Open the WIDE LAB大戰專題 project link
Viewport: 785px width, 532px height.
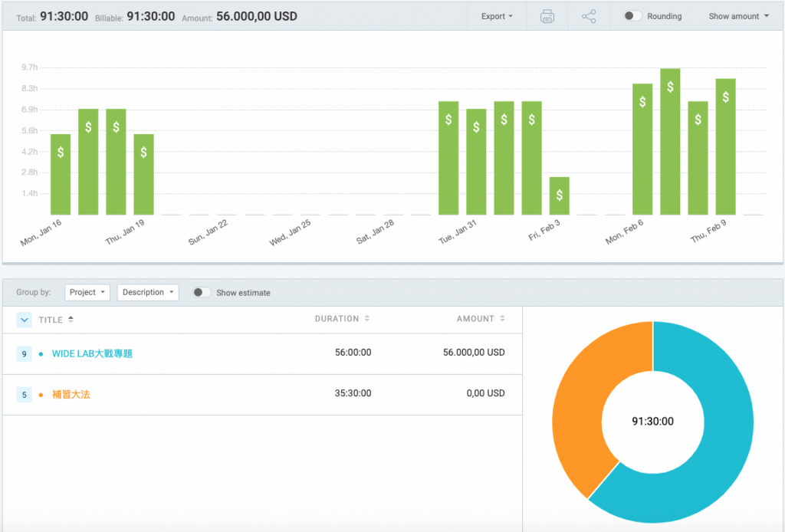coord(92,354)
